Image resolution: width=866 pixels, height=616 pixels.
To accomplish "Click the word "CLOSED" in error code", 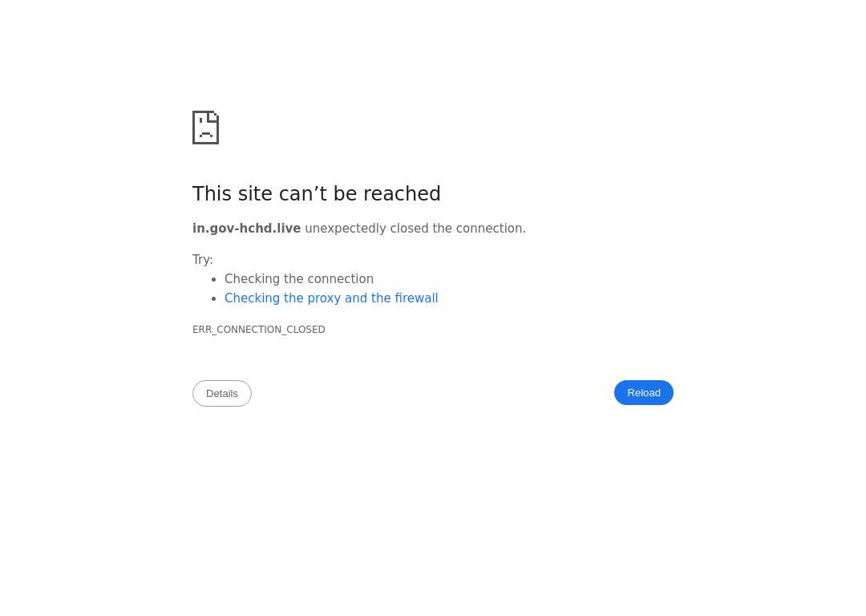I will tap(306, 330).
